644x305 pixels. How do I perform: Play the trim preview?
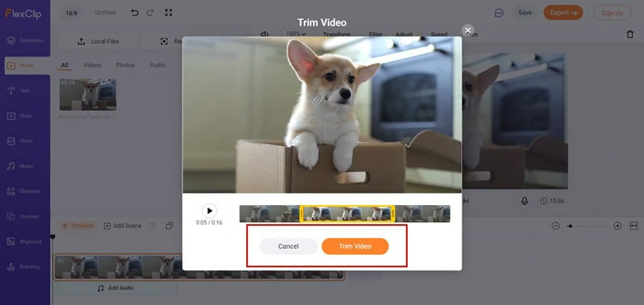[210, 211]
